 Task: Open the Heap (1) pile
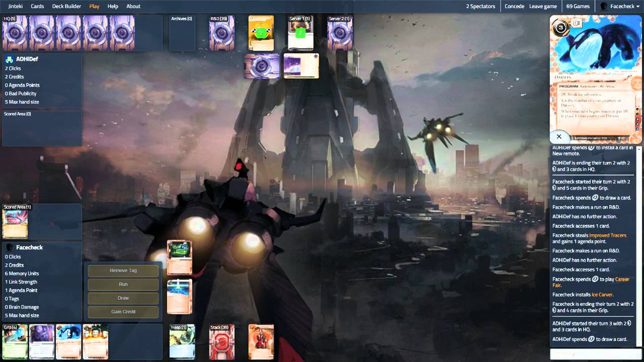tap(182, 342)
